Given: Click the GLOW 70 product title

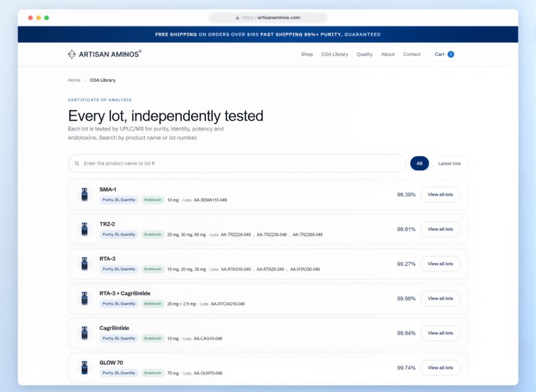Looking at the screenshot, I should click(111, 363).
